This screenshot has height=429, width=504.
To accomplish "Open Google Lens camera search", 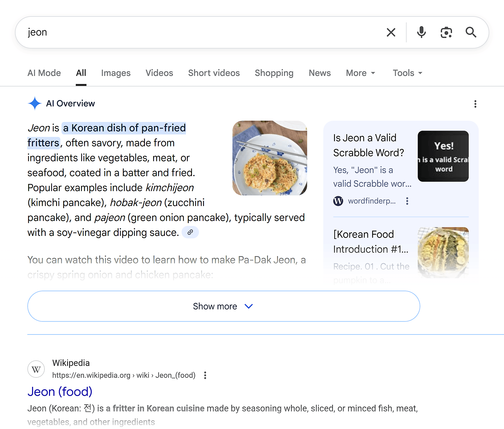I will 446,32.
